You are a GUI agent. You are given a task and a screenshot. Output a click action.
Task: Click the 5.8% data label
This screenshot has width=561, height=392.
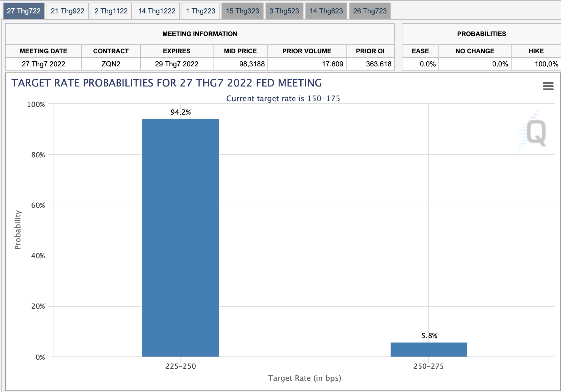click(x=429, y=335)
